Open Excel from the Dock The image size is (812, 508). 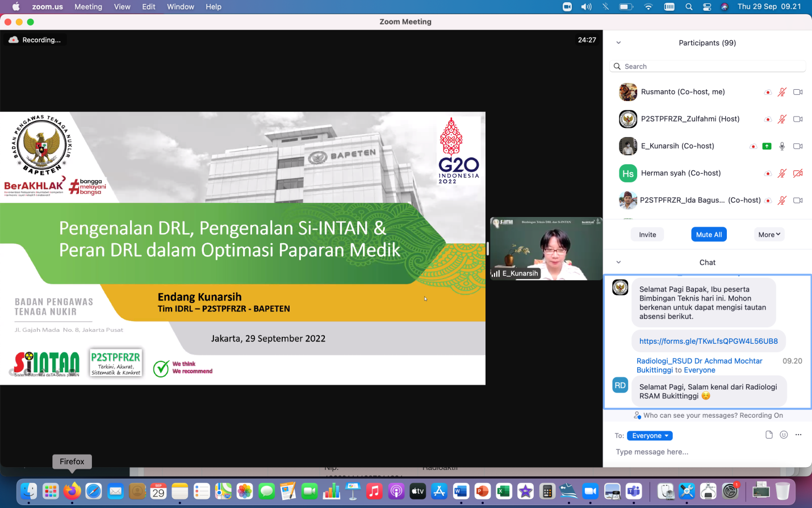click(x=504, y=491)
